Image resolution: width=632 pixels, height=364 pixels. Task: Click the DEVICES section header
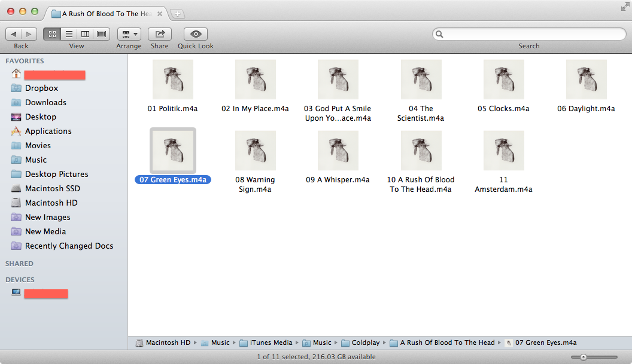point(20,280)
